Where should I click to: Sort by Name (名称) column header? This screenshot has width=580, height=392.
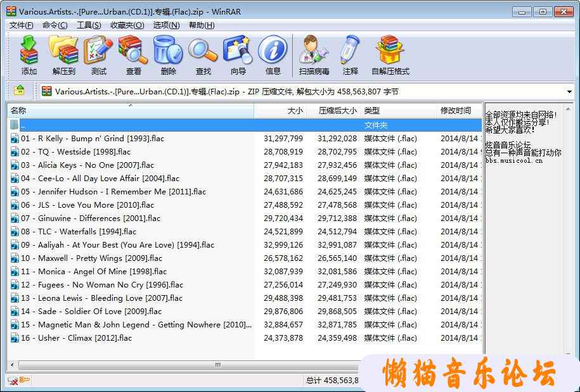[x=131, y=110]
